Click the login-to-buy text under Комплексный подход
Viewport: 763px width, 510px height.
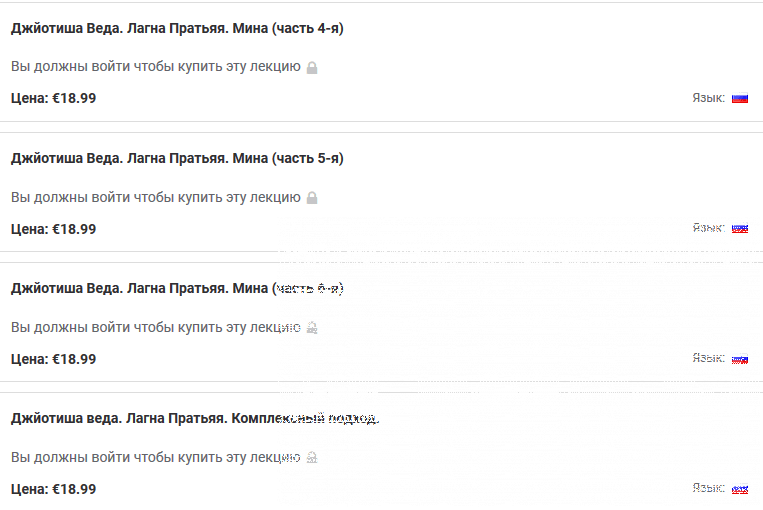(156, 457)
